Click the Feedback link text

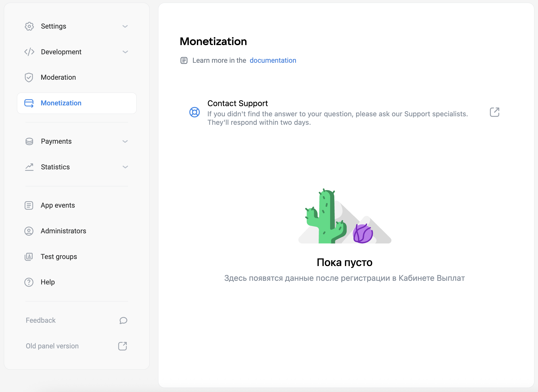click(41, 320)
